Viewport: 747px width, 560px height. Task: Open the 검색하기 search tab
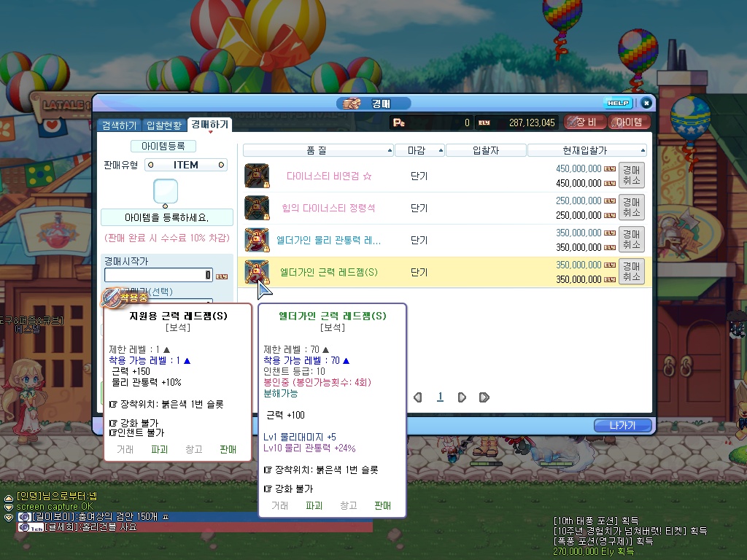point(119,125)
